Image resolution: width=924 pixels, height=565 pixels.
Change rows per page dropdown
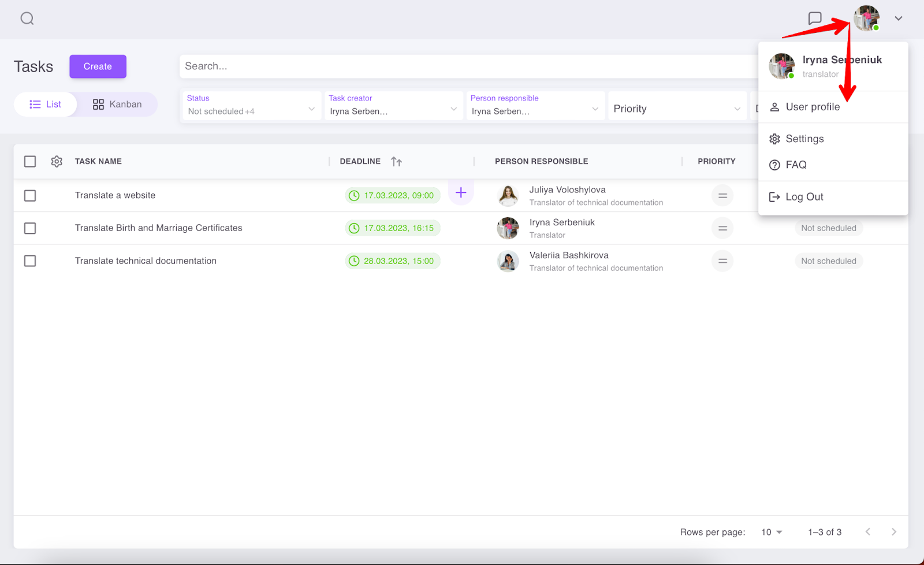pos(772,532)
